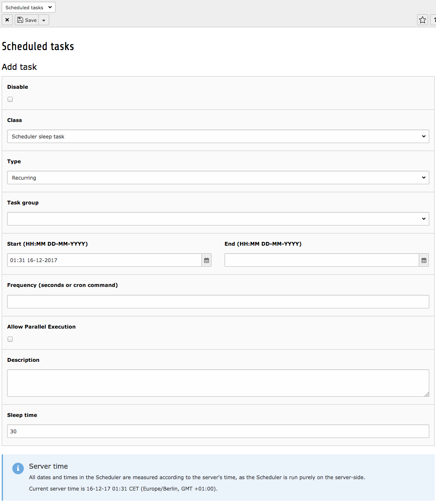Click into the Start date input field
This screenshot has height=504, width=436.
(104, 260)
